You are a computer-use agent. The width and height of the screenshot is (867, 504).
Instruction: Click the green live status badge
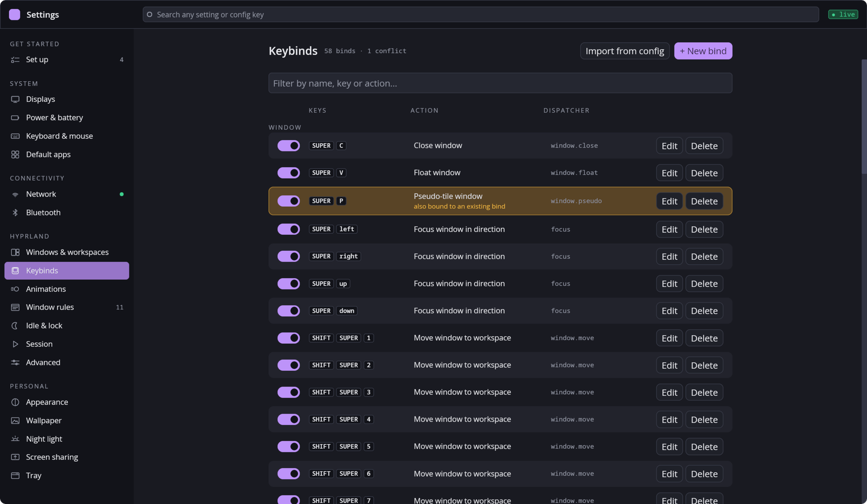click(843, 15)
